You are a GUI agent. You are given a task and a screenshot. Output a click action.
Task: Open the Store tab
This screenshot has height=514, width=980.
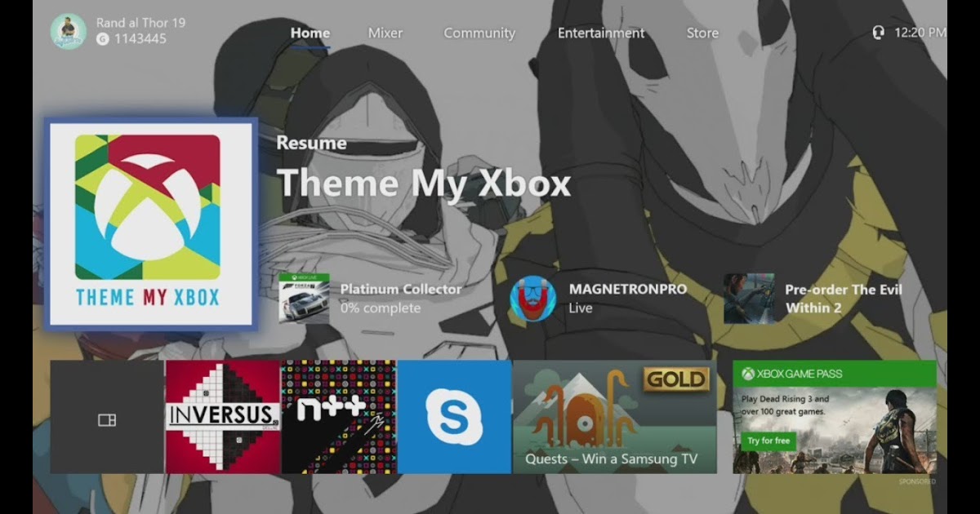[x=702, y=33]
